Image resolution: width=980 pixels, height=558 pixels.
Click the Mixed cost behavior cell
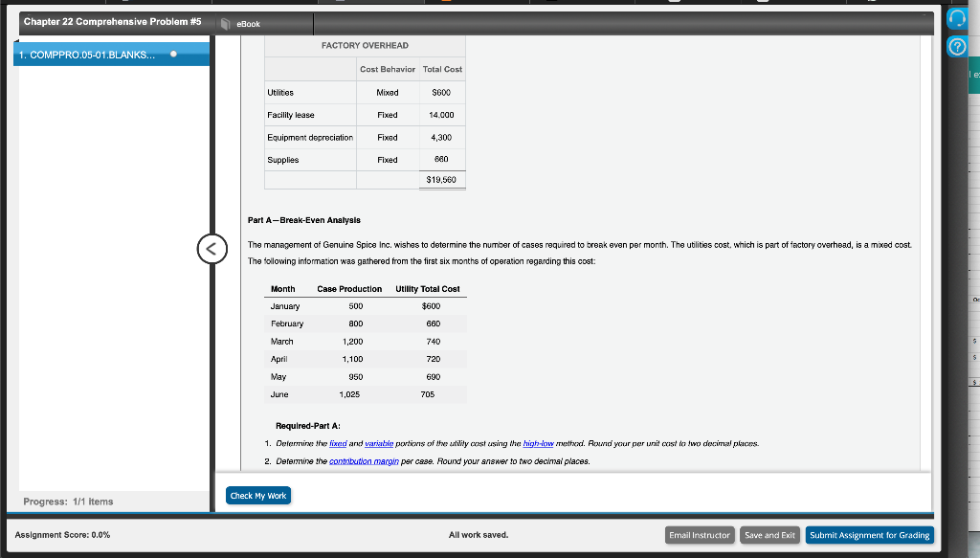pyautogui.click(x=388, y=93)
